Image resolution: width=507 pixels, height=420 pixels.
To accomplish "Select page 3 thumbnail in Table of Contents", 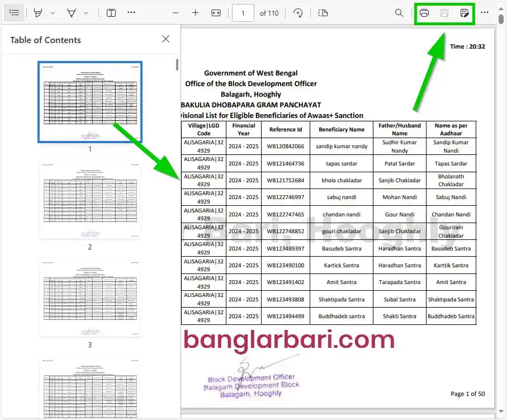I will tap(90, 298).
